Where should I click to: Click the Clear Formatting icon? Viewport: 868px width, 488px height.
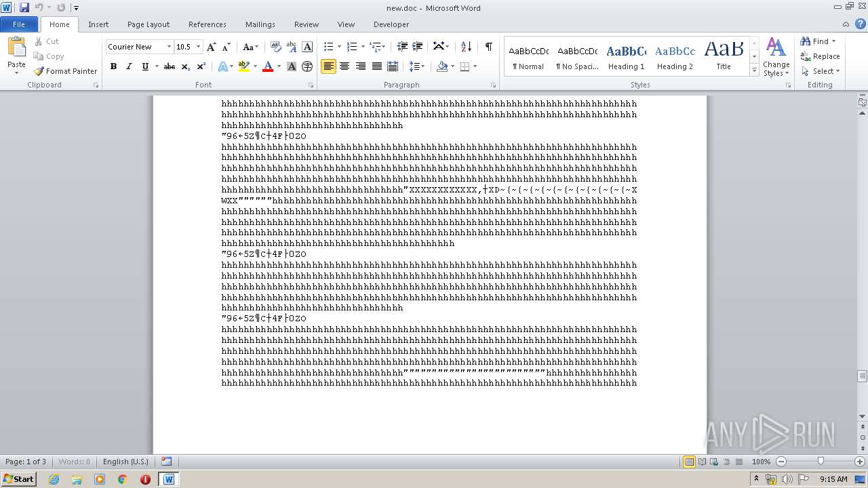pyautogui.click(x=276, y=47)
